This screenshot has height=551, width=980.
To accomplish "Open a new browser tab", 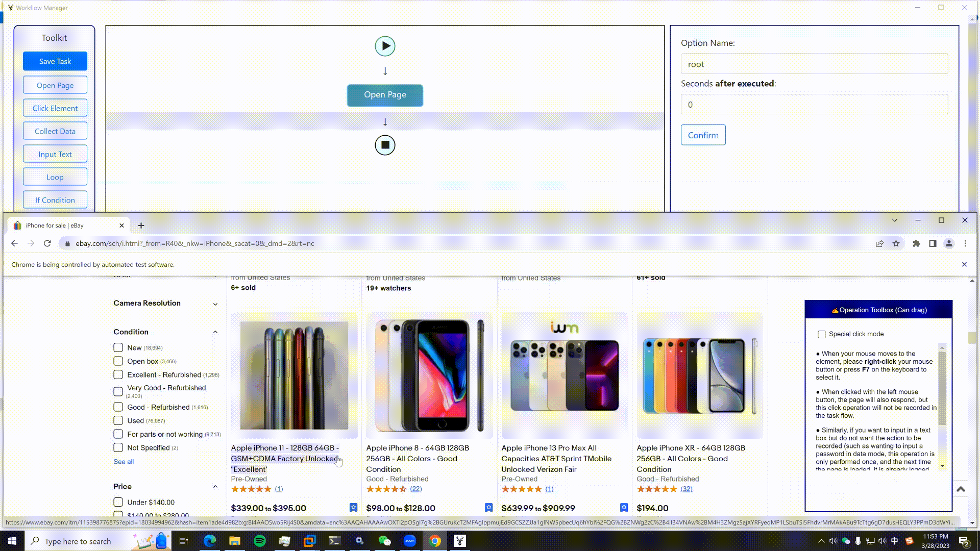I will click(141, 224).
